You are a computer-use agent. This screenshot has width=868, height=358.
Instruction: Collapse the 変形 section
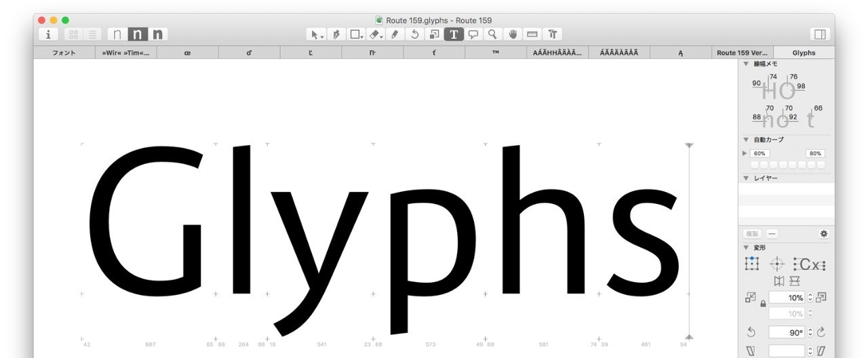746,247
